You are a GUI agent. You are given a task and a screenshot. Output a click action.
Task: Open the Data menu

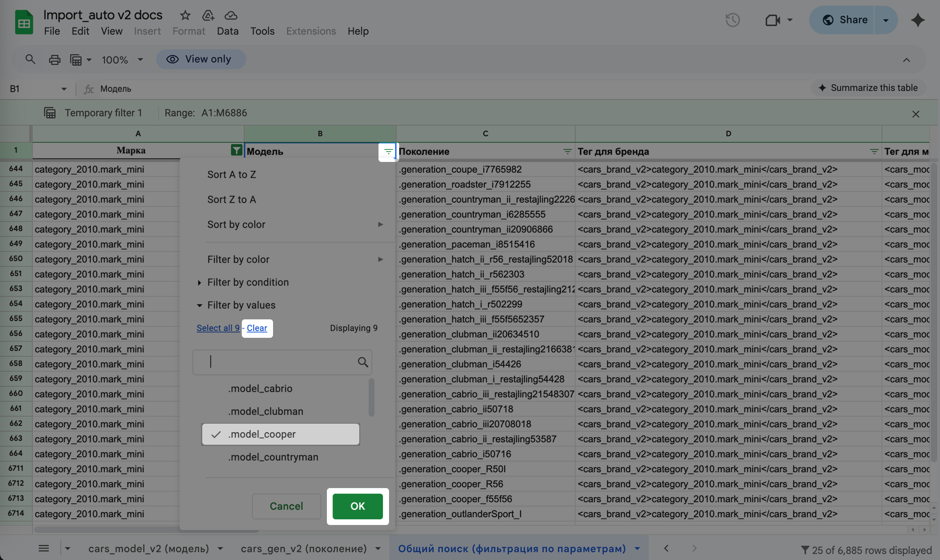click(x=227, y=31)
